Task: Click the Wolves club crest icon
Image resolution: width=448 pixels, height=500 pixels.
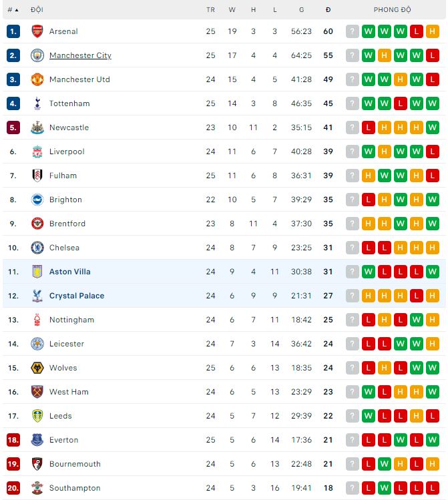Action: [x=37, y=368]
